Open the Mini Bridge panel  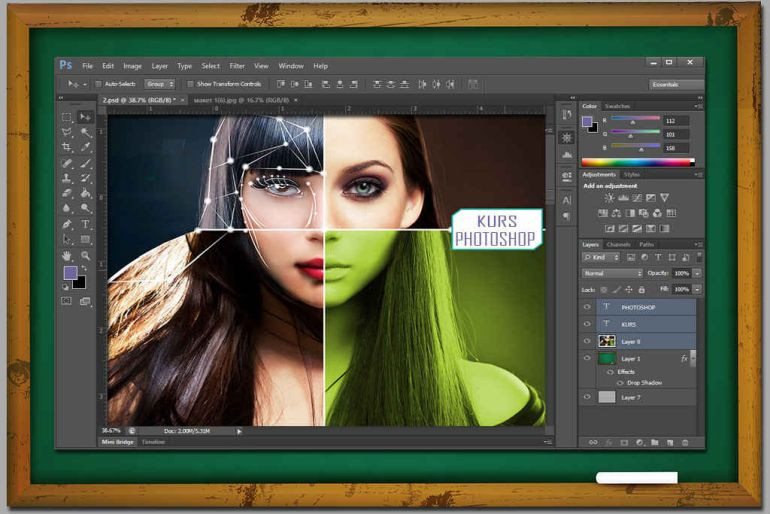117,441
